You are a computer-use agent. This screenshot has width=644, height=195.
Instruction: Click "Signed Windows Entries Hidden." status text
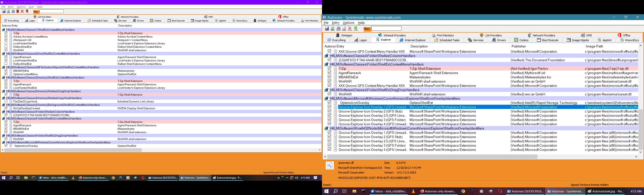590,185
